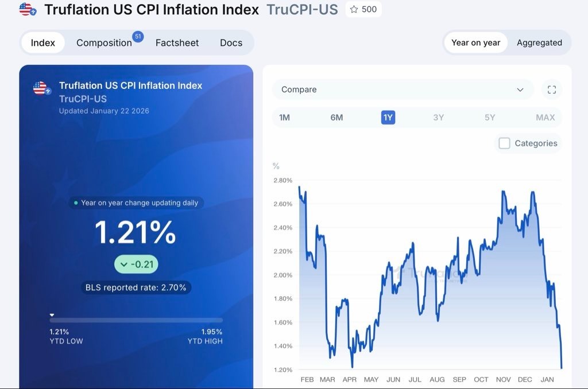The height and width of the screenshot is (389, 588).
Task: Select the MAX time range
Action: click(545, 118)
